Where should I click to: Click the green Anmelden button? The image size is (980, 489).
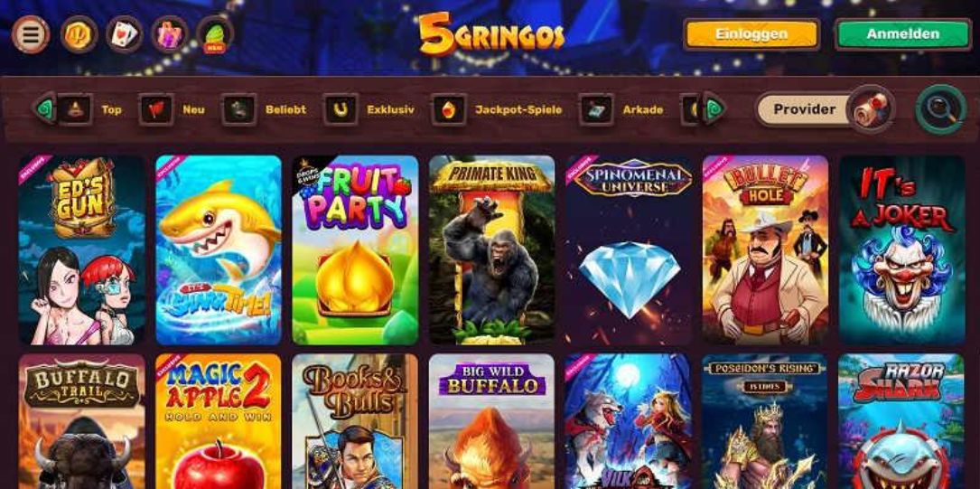click(x=903, y=34)
